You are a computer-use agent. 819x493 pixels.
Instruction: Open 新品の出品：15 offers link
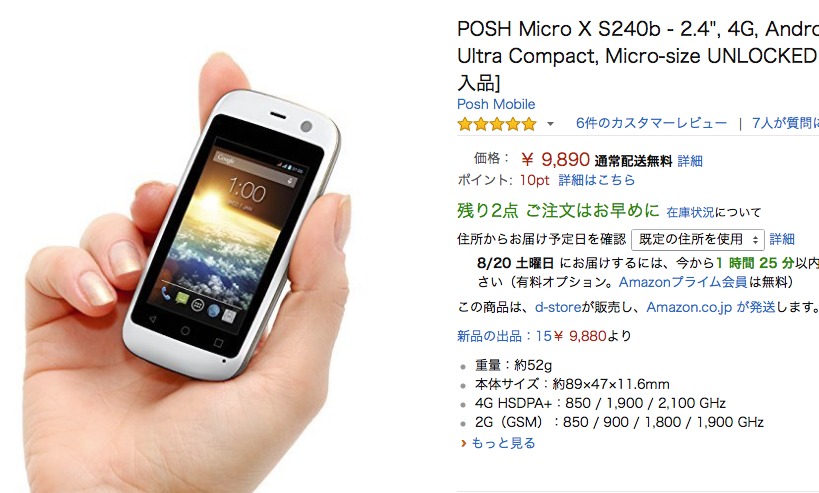click(x=504, y=336)
